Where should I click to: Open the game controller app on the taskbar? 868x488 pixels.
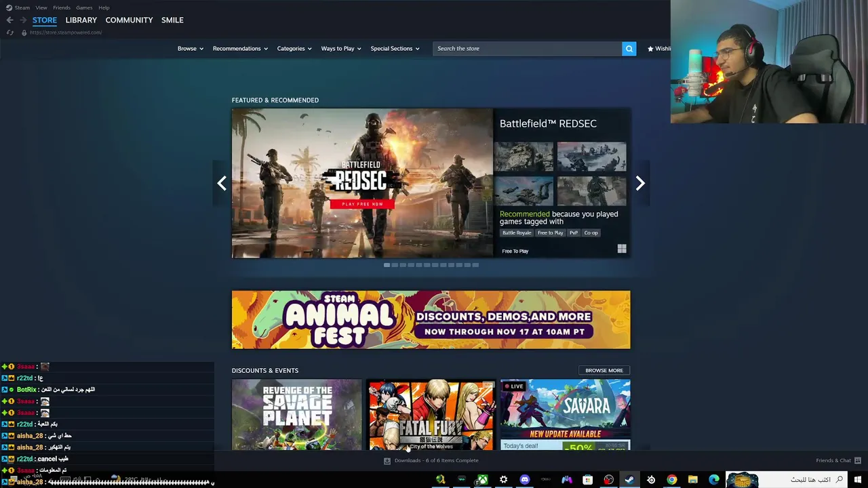click(x=566, y=480)
